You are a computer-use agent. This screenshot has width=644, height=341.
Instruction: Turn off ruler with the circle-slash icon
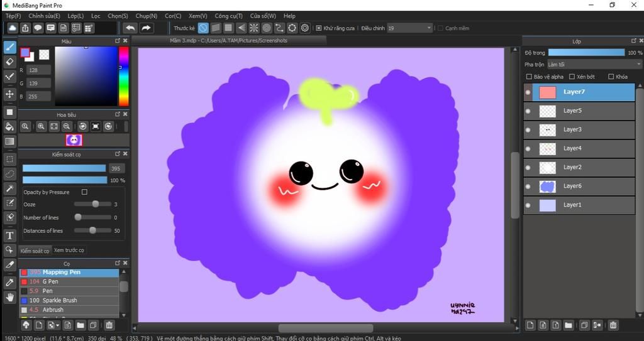click(203, 28)
